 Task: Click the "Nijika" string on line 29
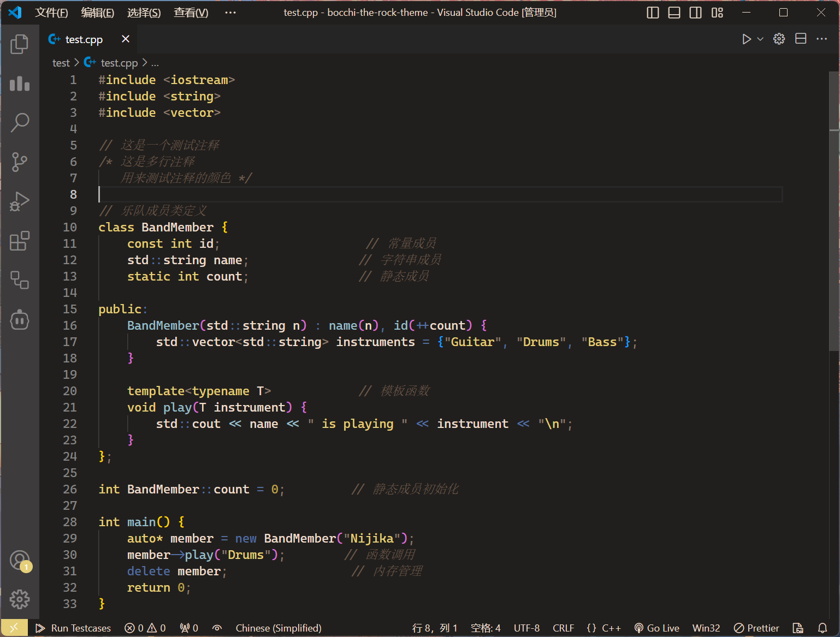375,539
